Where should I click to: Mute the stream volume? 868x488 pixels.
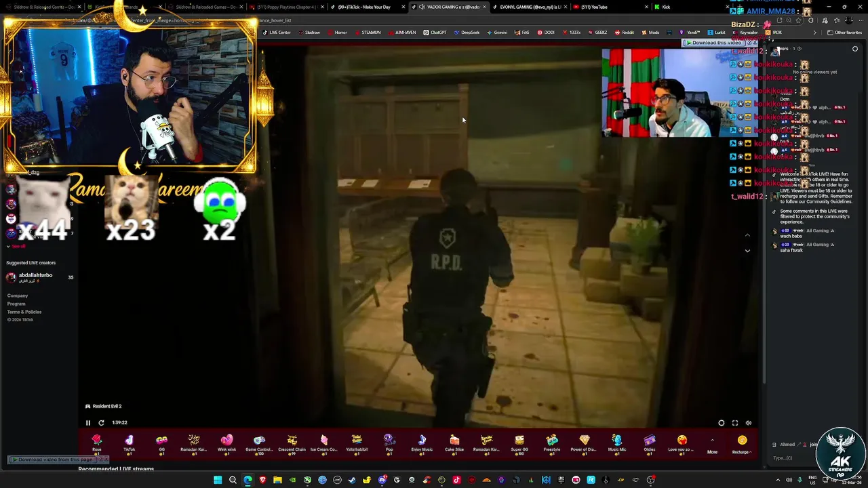click(749, 423)
